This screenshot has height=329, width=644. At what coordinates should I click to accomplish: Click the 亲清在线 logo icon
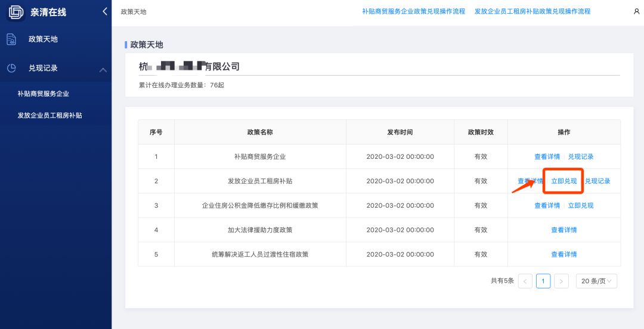pyautogui.click(x=16, y=13)
